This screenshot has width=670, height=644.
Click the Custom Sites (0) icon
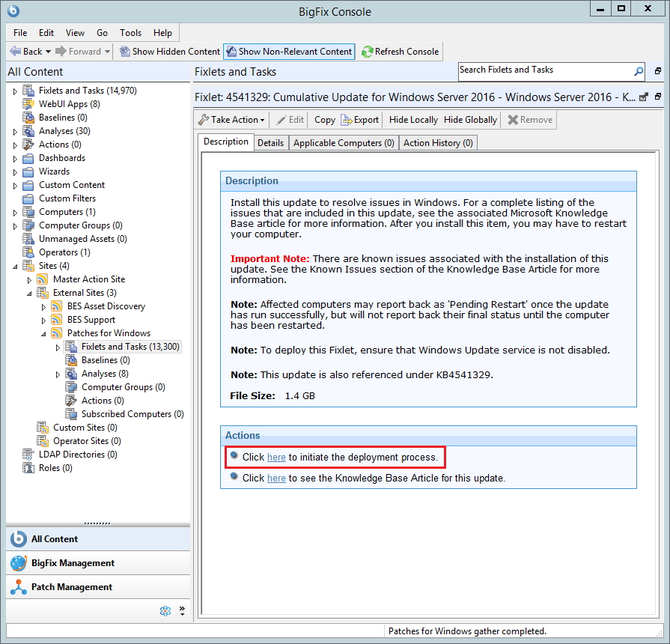tap(43, 428)
